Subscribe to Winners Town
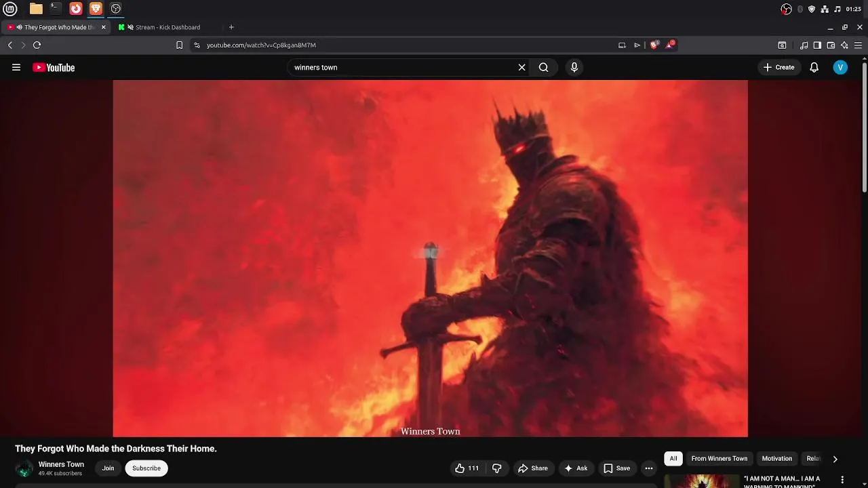Screen dimensions: 868x488 (x=146, y=468)
